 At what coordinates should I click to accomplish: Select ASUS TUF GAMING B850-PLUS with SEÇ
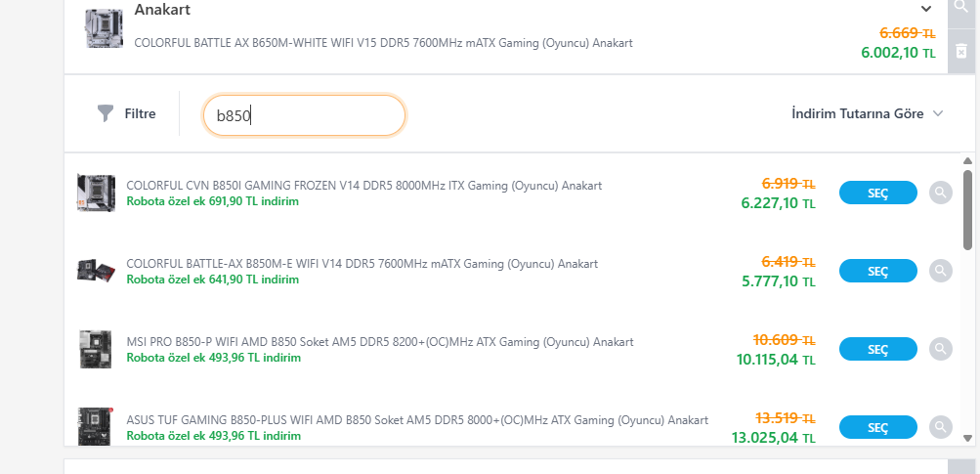click(x=878, y=427)
